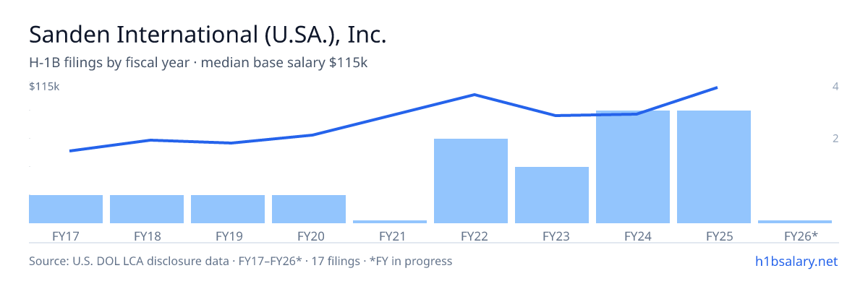Click the salary line peak at FY22
Image resolution: width=868 pixels, height=289 pixels.
[474, 95]
